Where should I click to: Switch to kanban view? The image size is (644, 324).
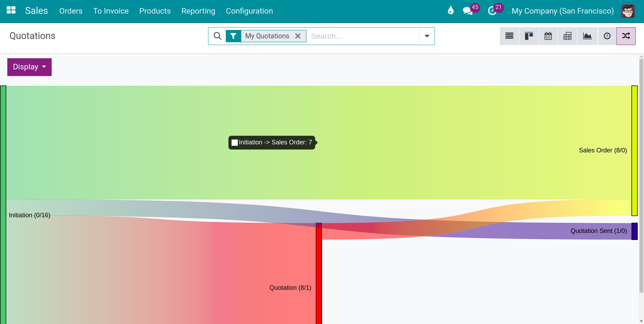529,36
